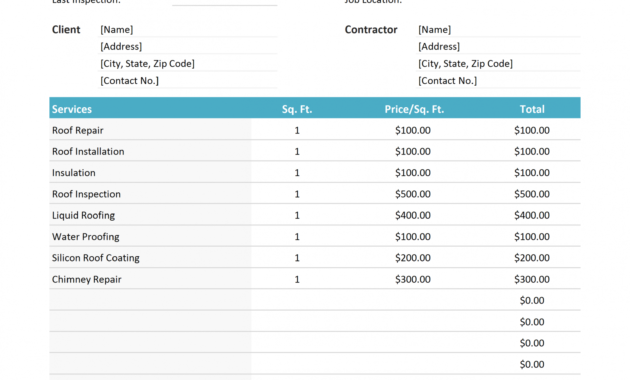Select the Contractor [Name] field
The image size is (630, 380).
point(498,29)
